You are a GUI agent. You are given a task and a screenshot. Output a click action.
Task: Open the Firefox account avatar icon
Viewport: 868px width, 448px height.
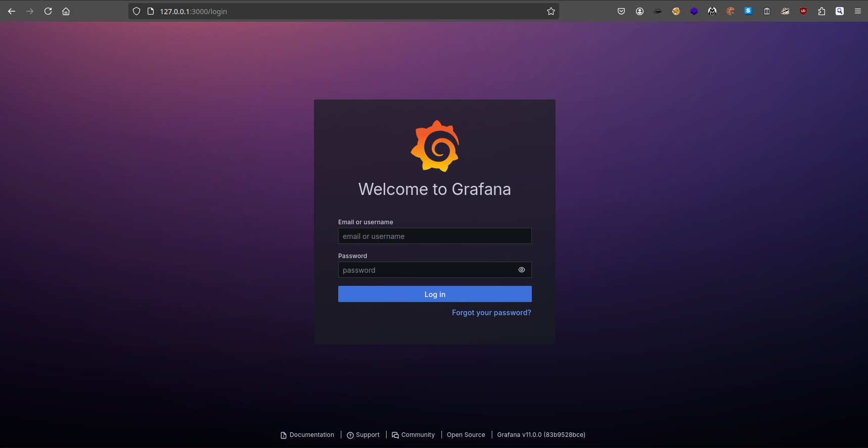point(639,11)
